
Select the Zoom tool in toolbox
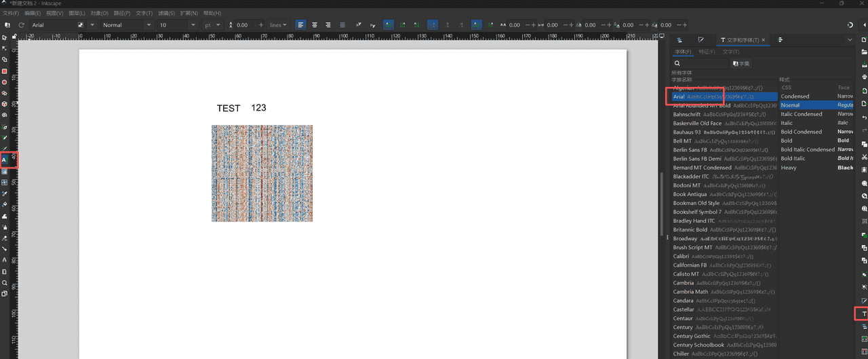[4, 283]
